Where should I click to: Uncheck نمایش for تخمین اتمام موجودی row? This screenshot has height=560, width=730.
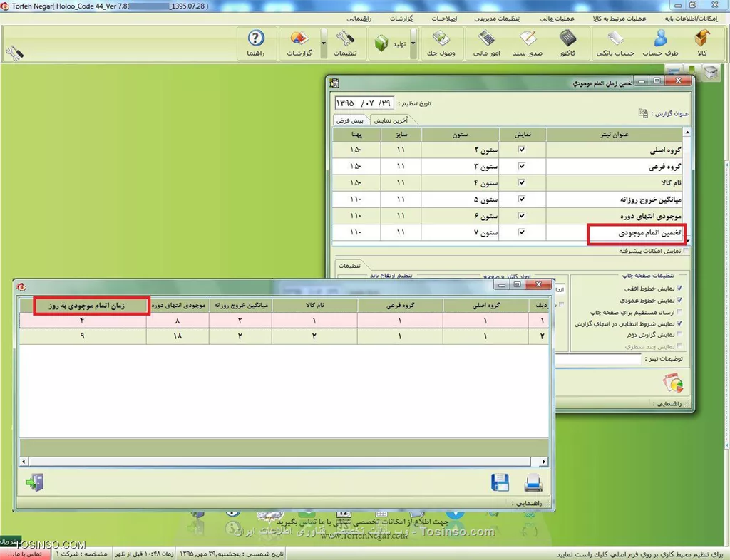tap(522, 232)
